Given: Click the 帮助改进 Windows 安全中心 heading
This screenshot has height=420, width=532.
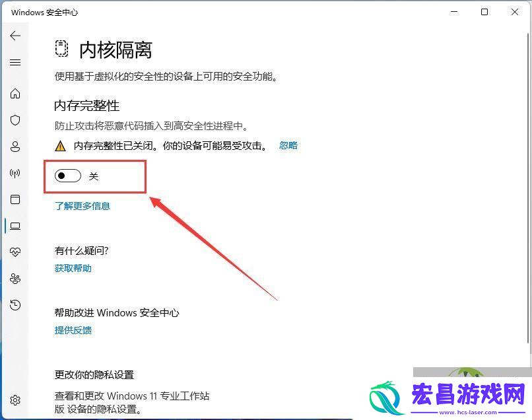Looking at the screenshot, I should click(x=117, y=313).
